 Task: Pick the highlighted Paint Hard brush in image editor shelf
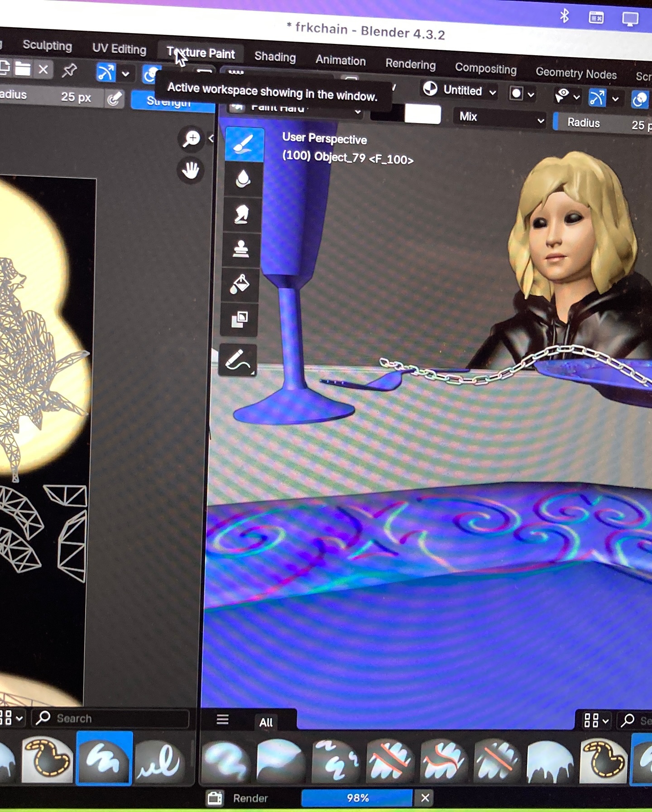click(104, 759)
